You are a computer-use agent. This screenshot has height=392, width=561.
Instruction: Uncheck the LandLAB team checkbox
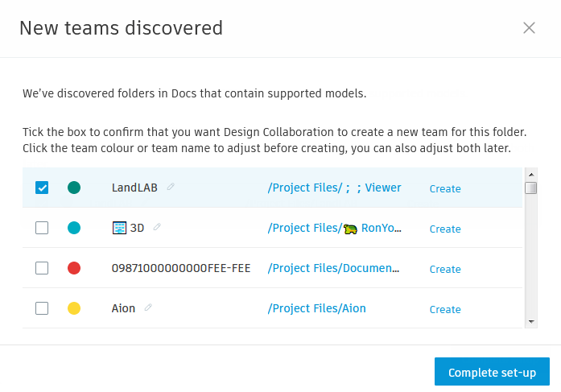pos(42,188)
